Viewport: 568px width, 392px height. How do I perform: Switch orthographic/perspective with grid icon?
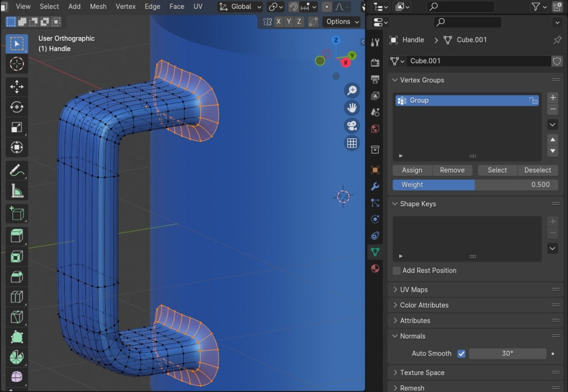(351, 143)
